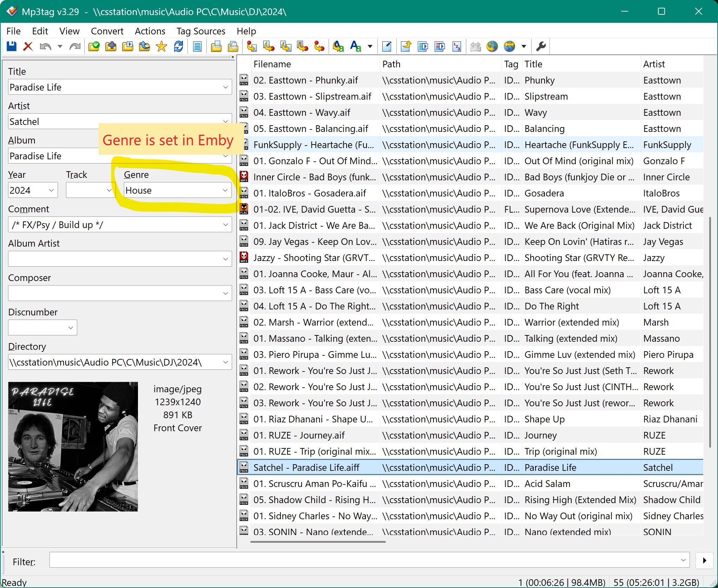718x588 pixels.
Task: Open the Auto-numbering wizard 123 icon
Action: tap(457, 46)
